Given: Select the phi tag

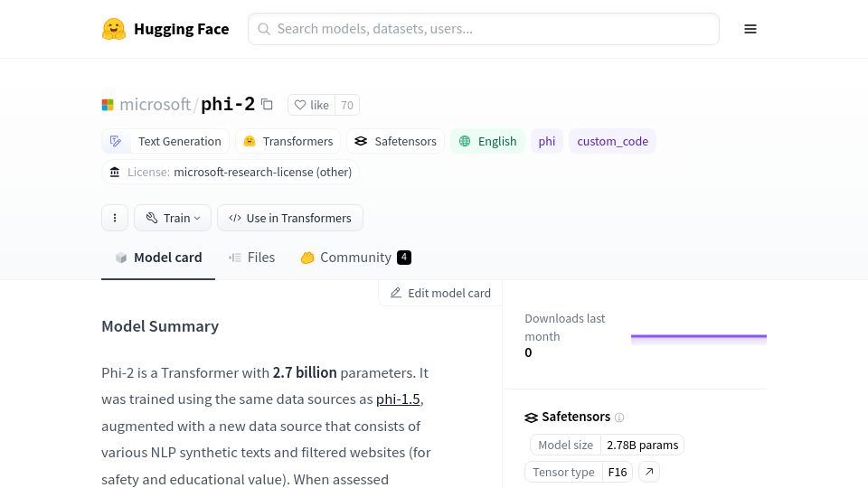Looking at the screenshot, I should pos(547,141).
